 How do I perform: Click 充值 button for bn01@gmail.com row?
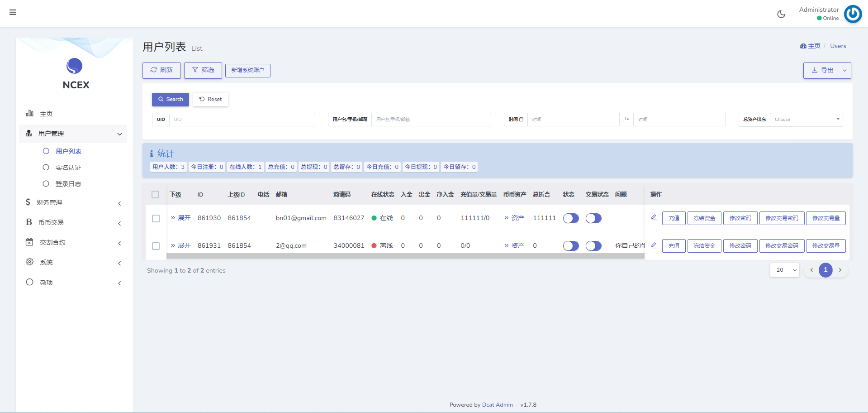pos(674,218)
